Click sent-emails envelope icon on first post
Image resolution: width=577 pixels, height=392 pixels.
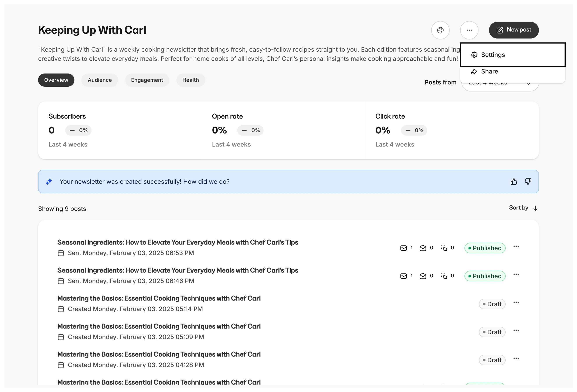(403, 248)
